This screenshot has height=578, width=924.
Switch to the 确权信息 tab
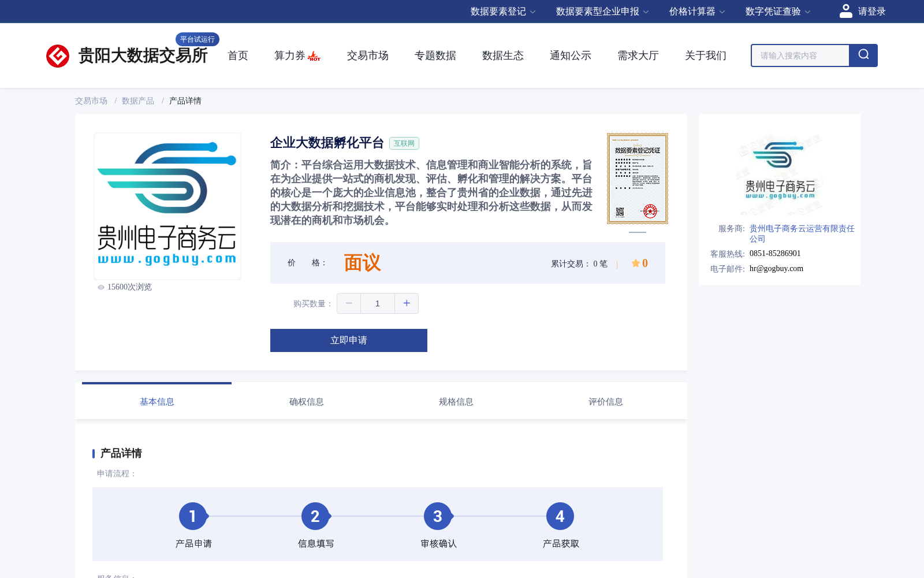[x=306, y=401]
